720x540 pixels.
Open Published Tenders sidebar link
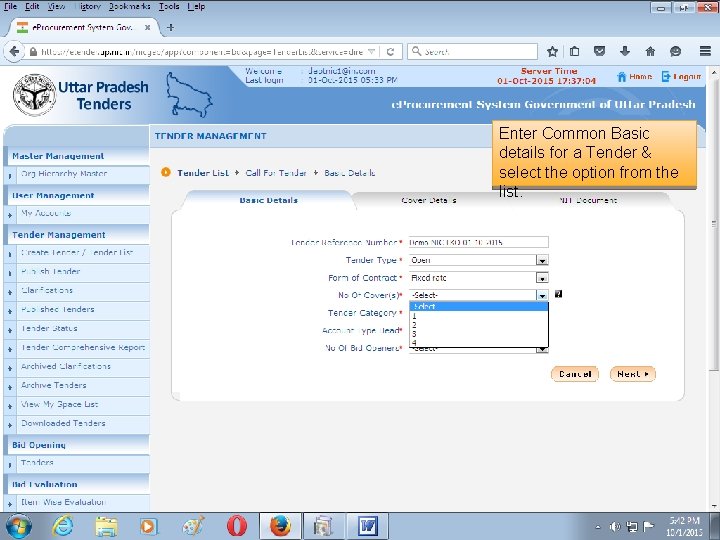[x=57, y=309]
